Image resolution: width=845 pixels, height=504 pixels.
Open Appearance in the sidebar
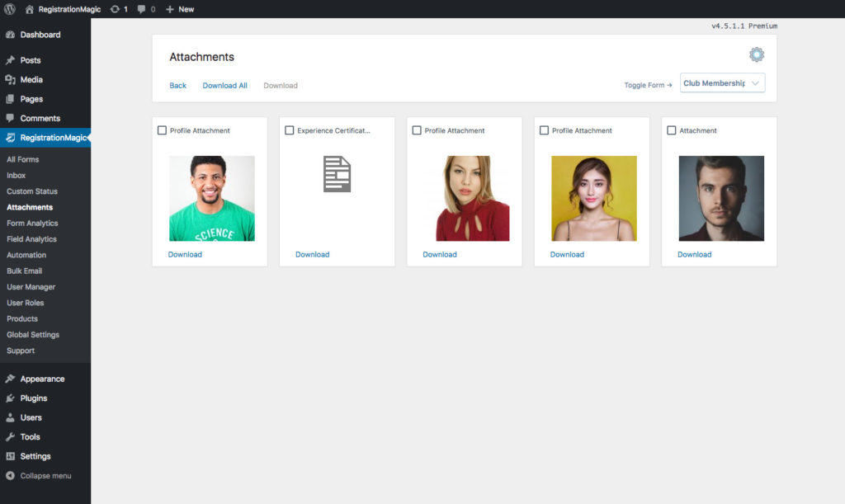point(42,379)
